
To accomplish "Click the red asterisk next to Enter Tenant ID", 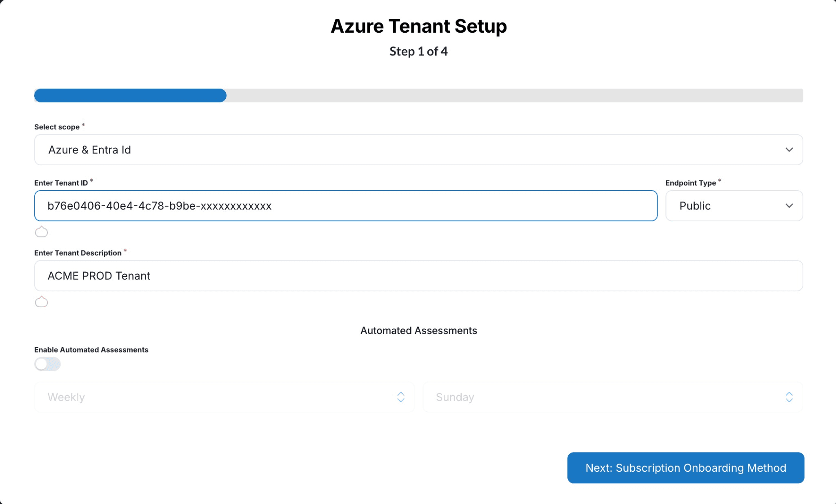I will pos(92,180).
